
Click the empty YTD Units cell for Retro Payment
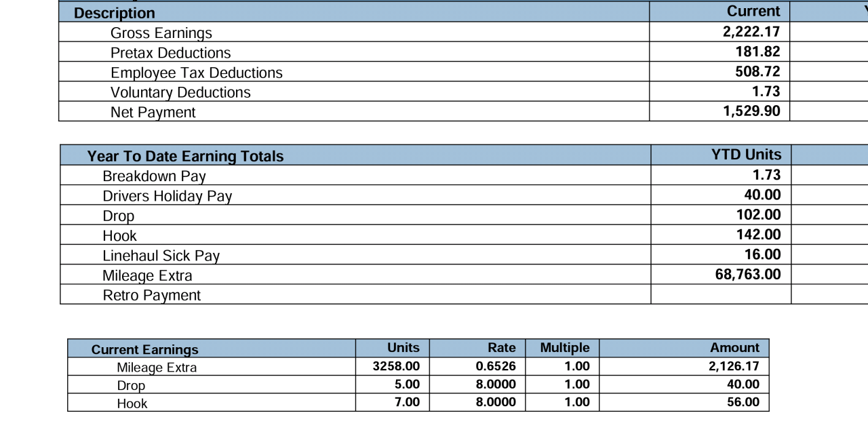point(720,295)
